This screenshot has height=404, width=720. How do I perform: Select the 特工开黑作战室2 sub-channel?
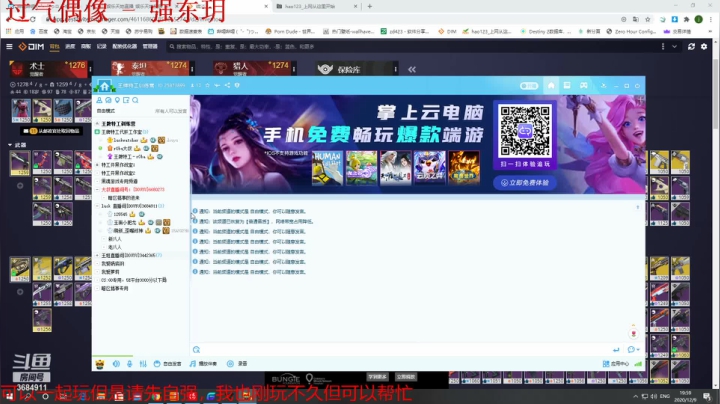(x=118, y=173)
